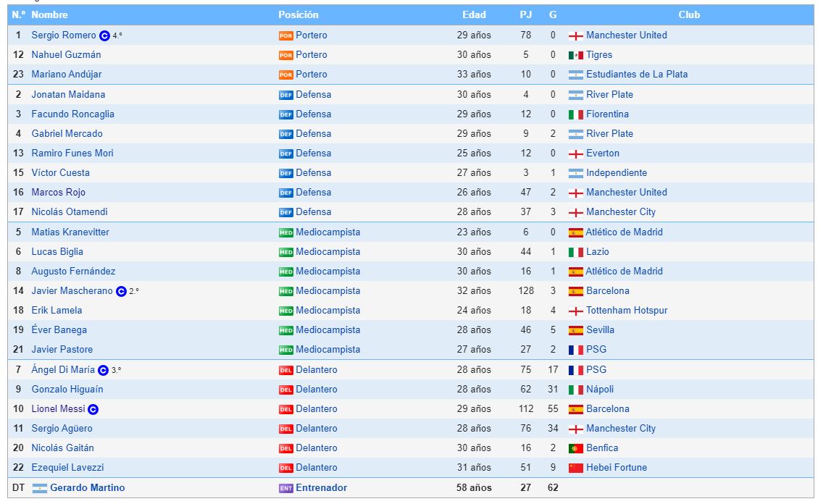Open Tottenham Hotspur club link
Viewport: 818px width, 504px height.
627,311
